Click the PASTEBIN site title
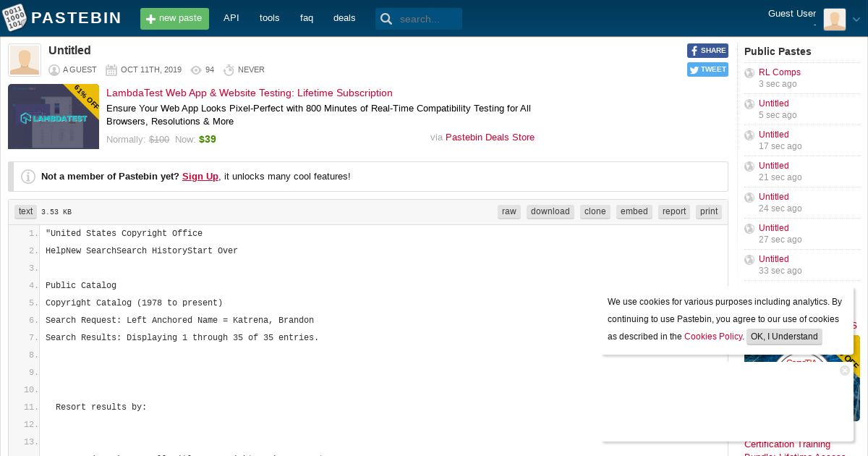Image resolution: width=868 pixels, height=456 pixels. [77, 18]
